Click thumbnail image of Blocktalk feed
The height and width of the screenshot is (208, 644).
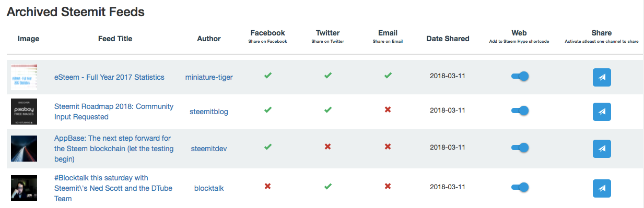24,188
